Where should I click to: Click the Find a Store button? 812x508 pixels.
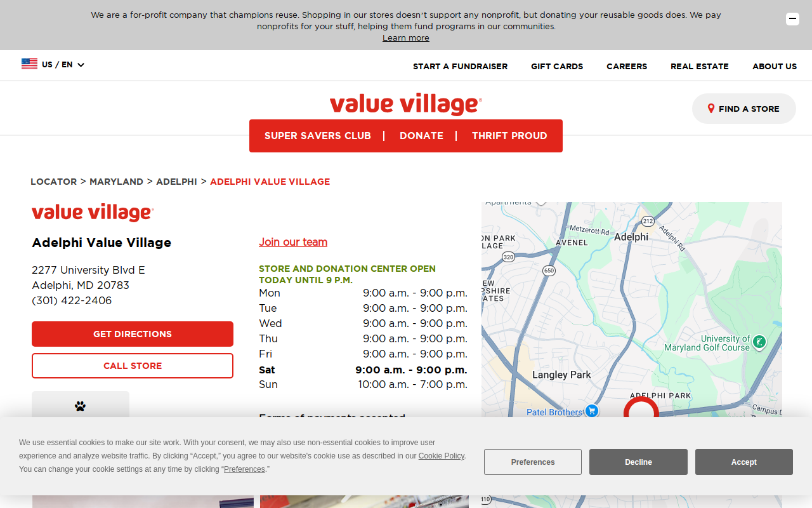tap(744, 109)
